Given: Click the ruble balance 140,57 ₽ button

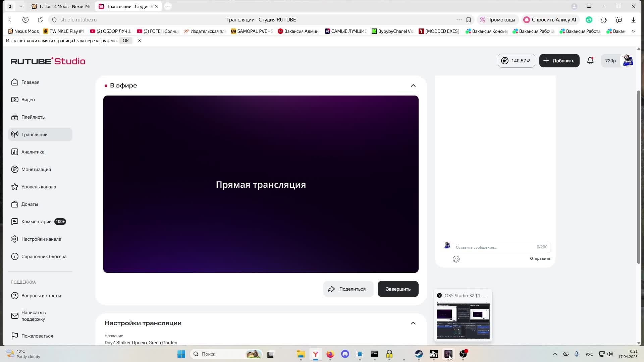Looking at the screenshot, I should [516, 61].
